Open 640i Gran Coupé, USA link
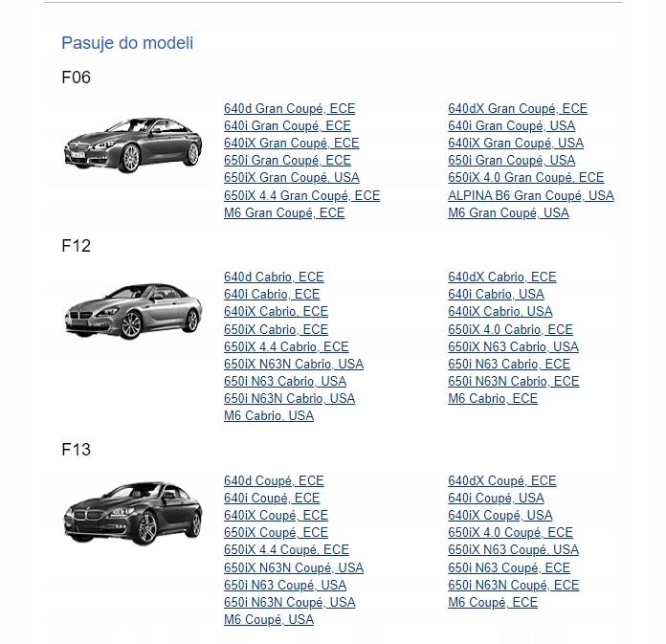This screenshot has height=644, width=666. click(511, 125)
